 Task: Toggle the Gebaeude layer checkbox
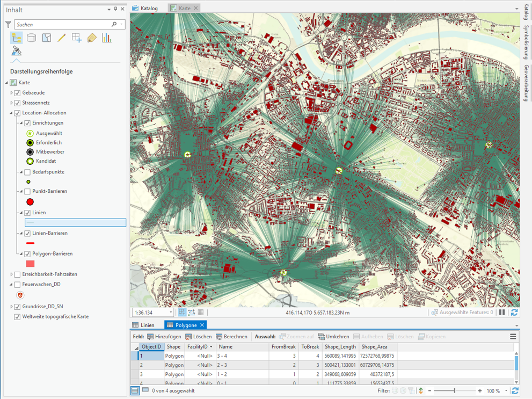(17, 93)
